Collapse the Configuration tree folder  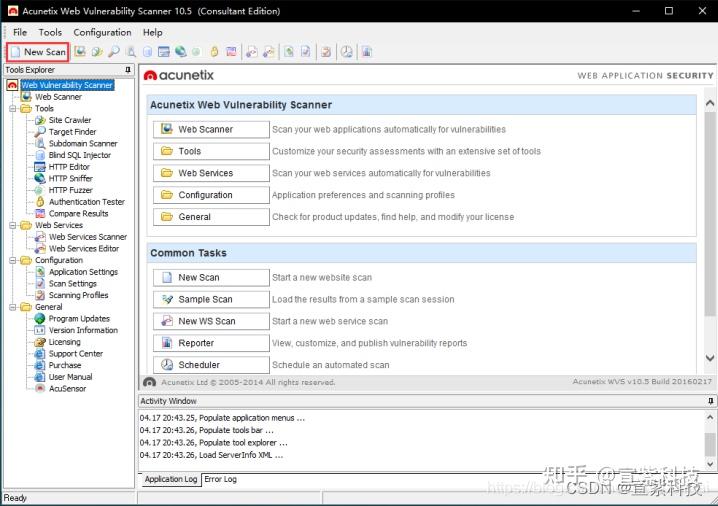[13, 260]
